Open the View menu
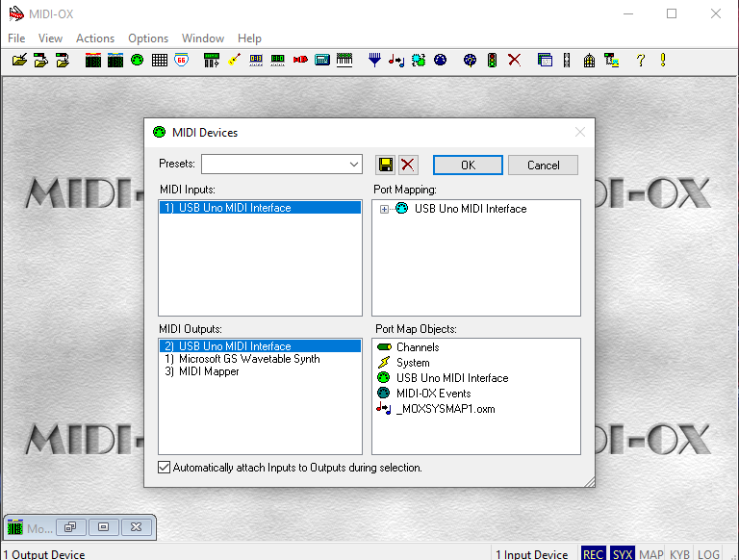This screenshot has width=739, height=560. pos(50,38)
